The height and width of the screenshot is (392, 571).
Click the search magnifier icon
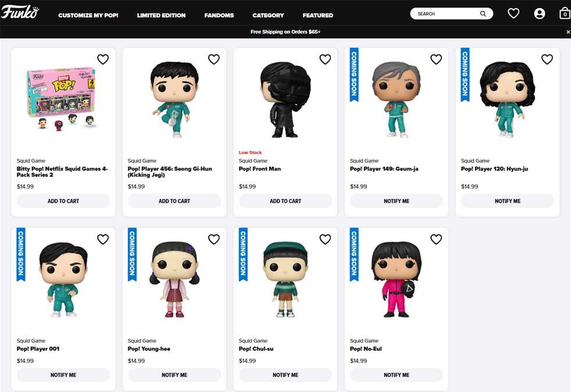483,14
